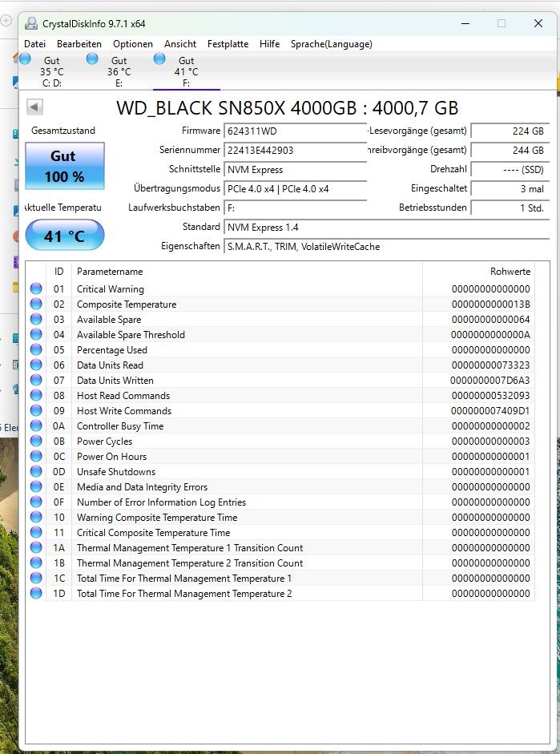Open the Optionen menu
The width and height of the screenshot is (560, 754).
pyautogui.click(x=133, y=44)
